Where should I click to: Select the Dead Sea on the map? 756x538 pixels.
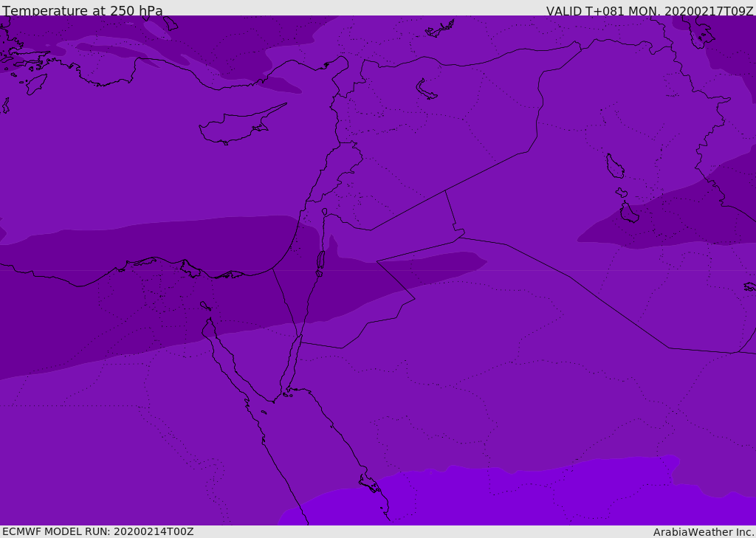(320, 261)
